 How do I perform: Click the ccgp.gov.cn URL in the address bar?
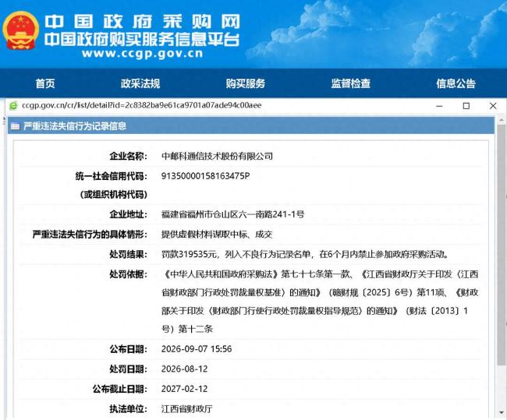[142, 105]
